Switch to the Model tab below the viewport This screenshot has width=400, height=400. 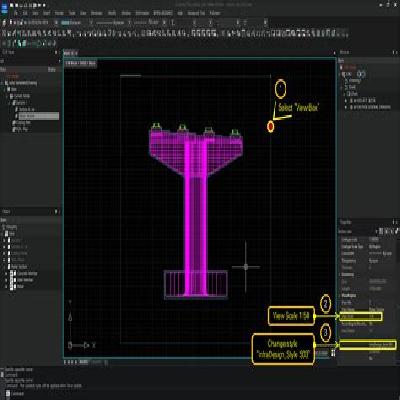pyautogui.click(x=84, y=362)
